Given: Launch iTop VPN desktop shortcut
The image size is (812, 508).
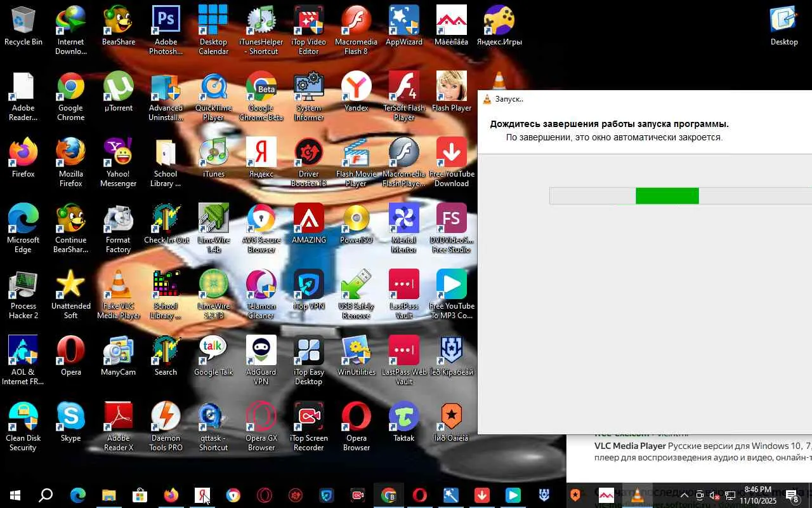Looking at the screenshot, I should 309,291.
